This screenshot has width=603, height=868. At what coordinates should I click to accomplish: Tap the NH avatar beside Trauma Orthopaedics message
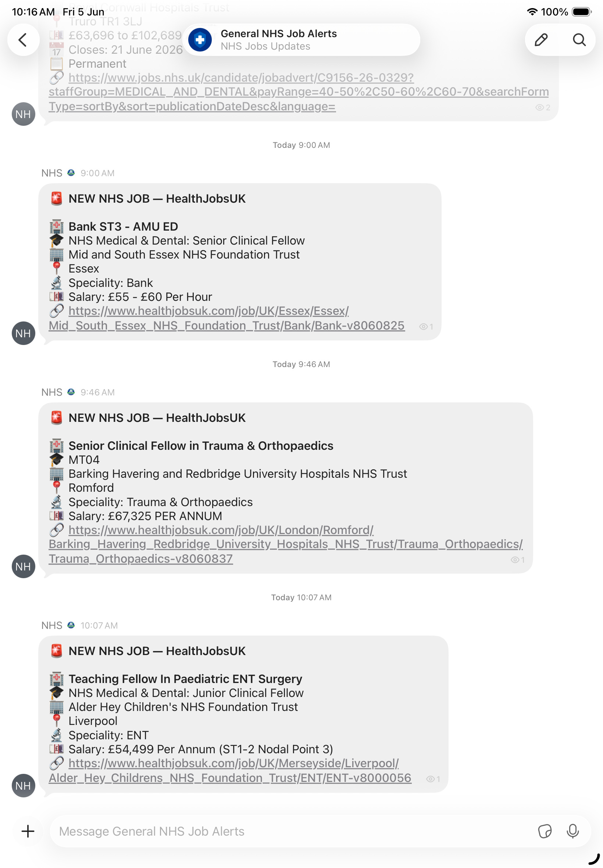[x=24, y=566]
